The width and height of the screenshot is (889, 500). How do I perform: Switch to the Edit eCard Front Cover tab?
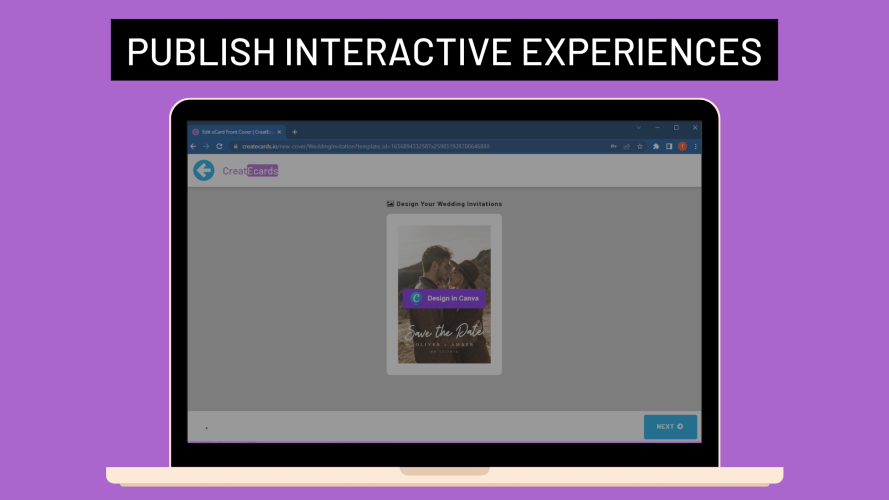pos(236,132)
